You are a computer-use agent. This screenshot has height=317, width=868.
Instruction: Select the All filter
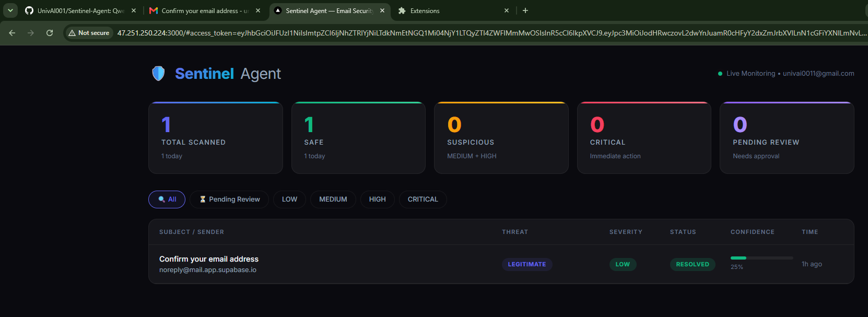click(167, 199)
